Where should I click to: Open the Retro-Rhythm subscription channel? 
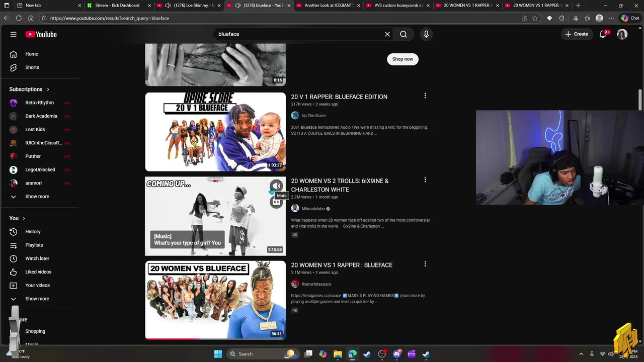click(x=40, y=103)
